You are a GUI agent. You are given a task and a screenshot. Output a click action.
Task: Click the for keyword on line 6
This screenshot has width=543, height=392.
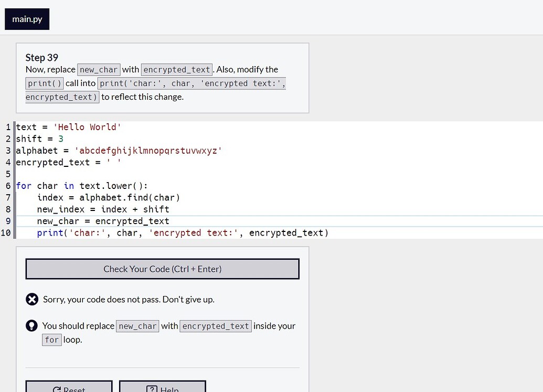pos(23,186)
